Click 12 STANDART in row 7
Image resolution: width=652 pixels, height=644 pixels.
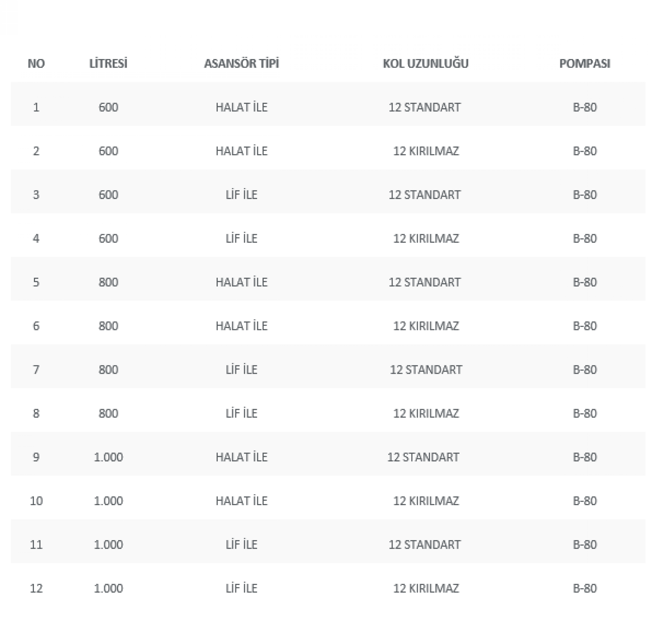426,370
